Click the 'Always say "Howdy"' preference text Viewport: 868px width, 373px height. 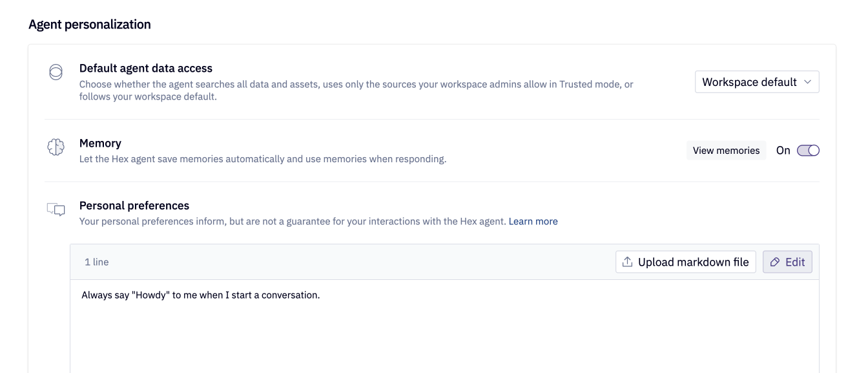pyautogui.click(x=201, y=295)
